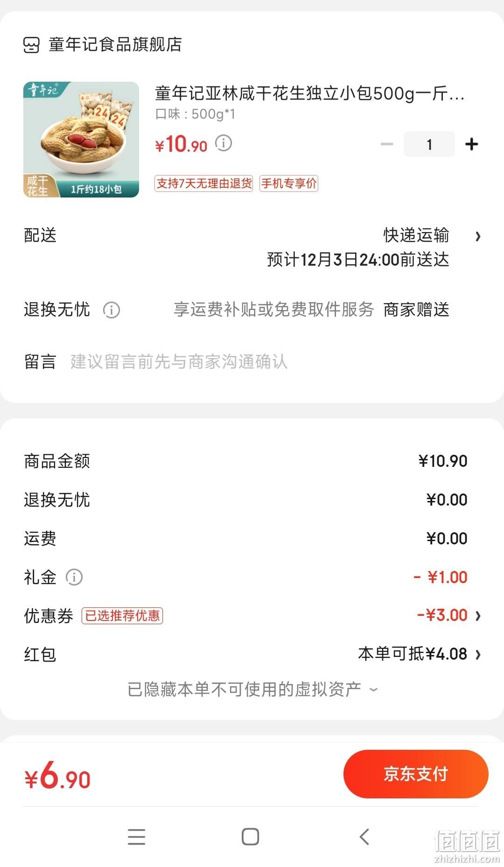
Task: Tap the info icon next to 礼金
Action: point(74,578)
